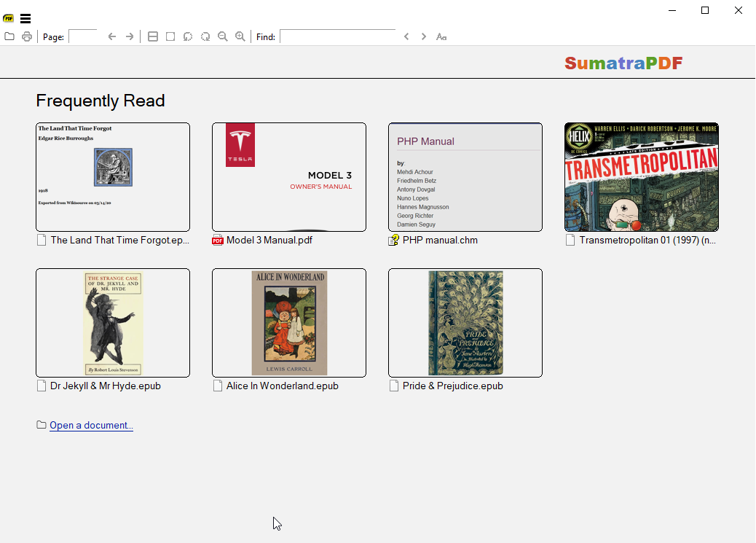Print the document using the printer icon
The height and width of the screenshot is (543, 756).
27,36
